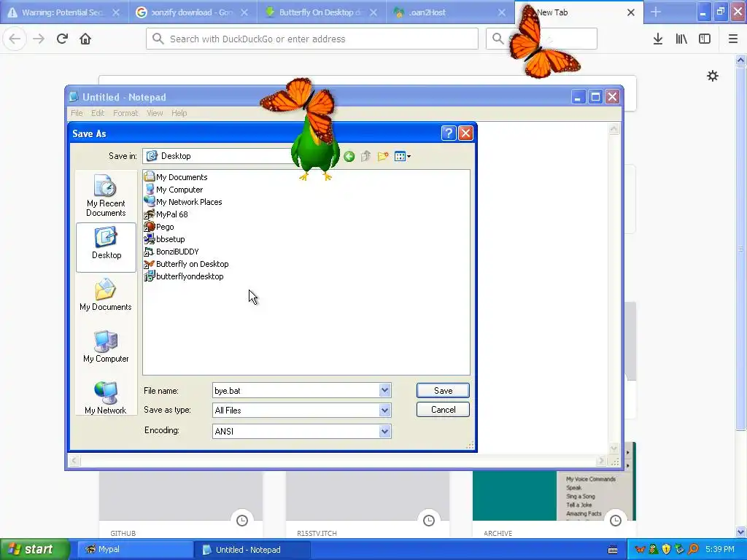Open the ARCHIVE top site tile
This screenshot has width=747, height=560.
pyautogui.click(x=554, y=503)
